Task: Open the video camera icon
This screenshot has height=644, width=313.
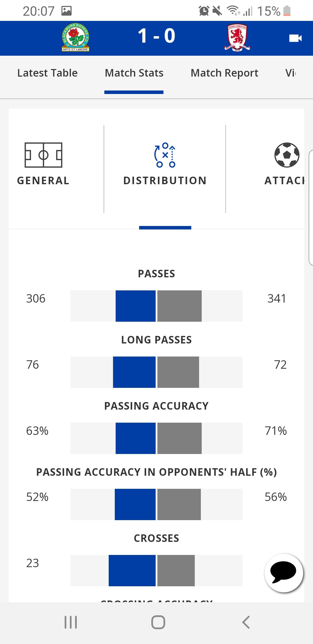Action: click(x=295, y=38)
